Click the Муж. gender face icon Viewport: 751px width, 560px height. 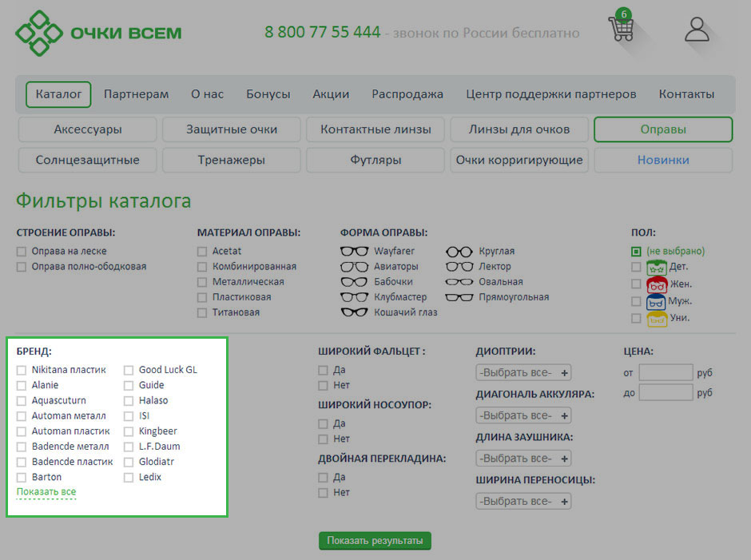657,302
